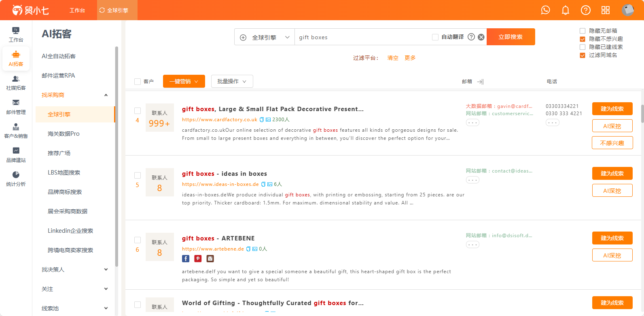Open the user avatar menu

(628, 10)
